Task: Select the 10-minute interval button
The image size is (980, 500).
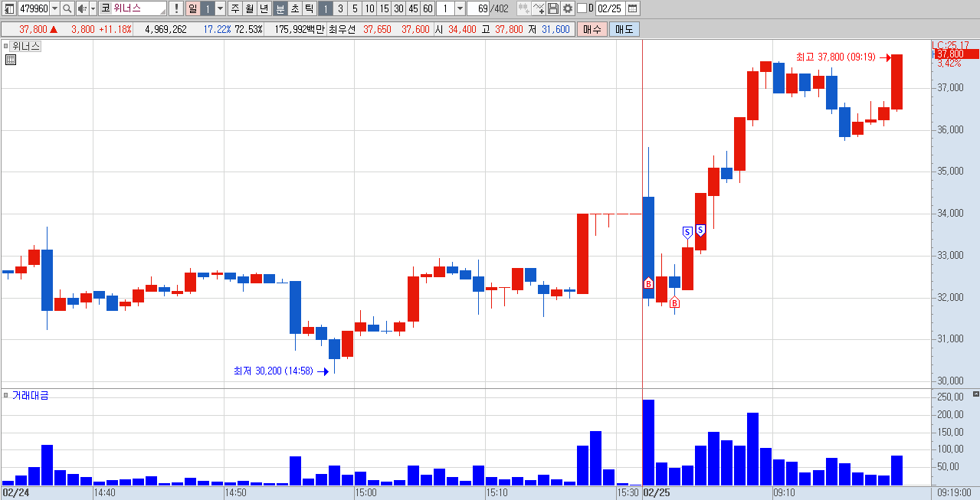Action: click(x=369, y=8)
